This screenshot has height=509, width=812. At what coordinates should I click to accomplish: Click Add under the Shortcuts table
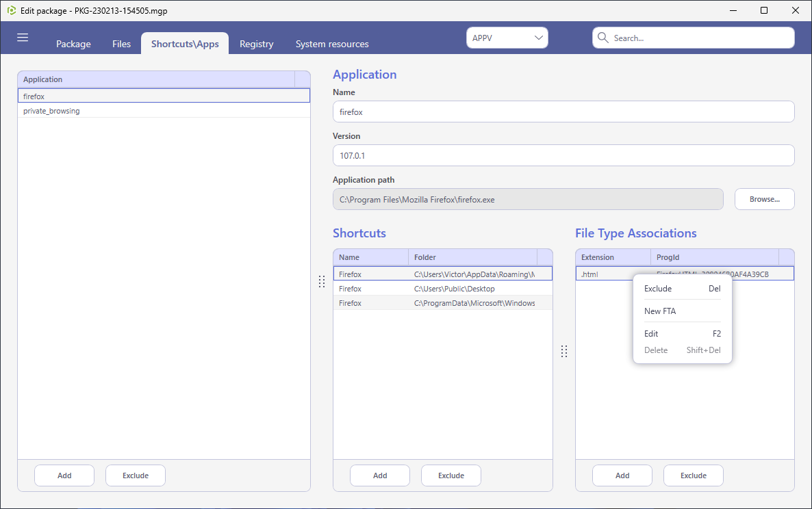point(379,475)
